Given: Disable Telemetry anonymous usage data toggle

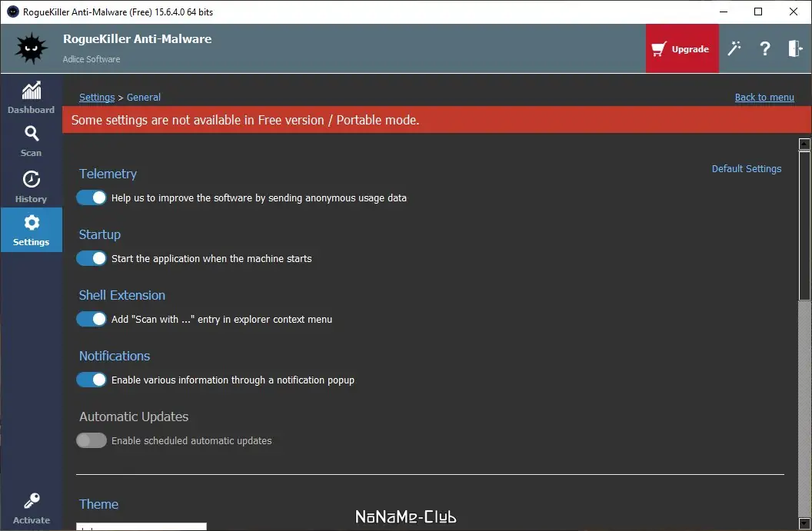Looking at the screenshot, I should pos(92,197).
